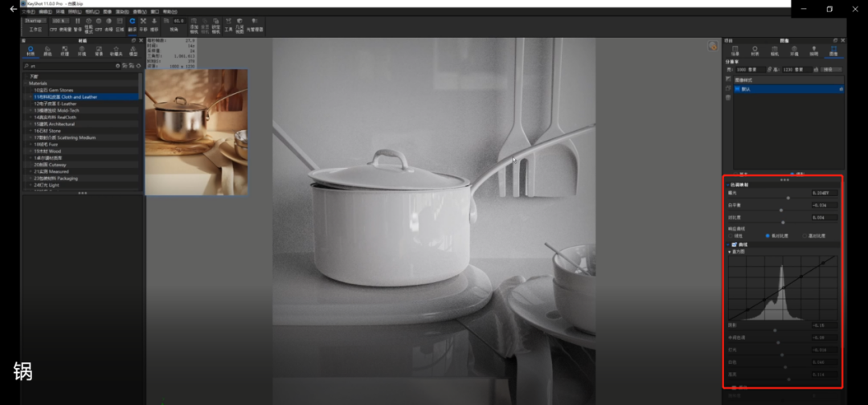This screenshot has width=868, height=405.
Task: Open the Lighting tab in project panel
Action: tap(813, 51)
